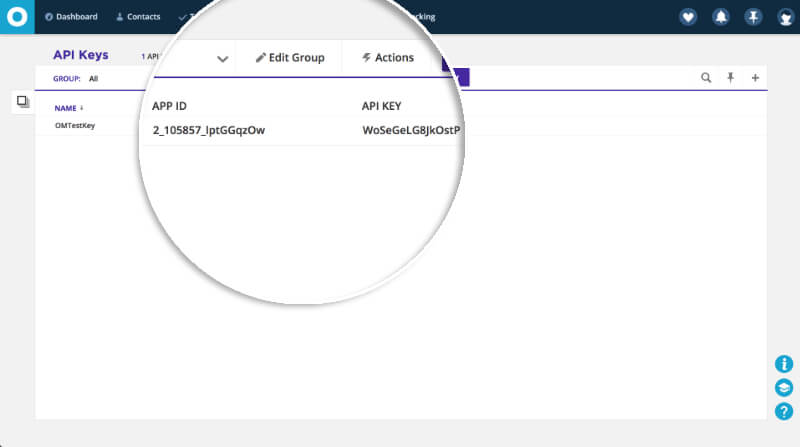Open the help question mark icon
This screenshot has height=447, width=800.
pyautogui.click(x=784, y=411)
